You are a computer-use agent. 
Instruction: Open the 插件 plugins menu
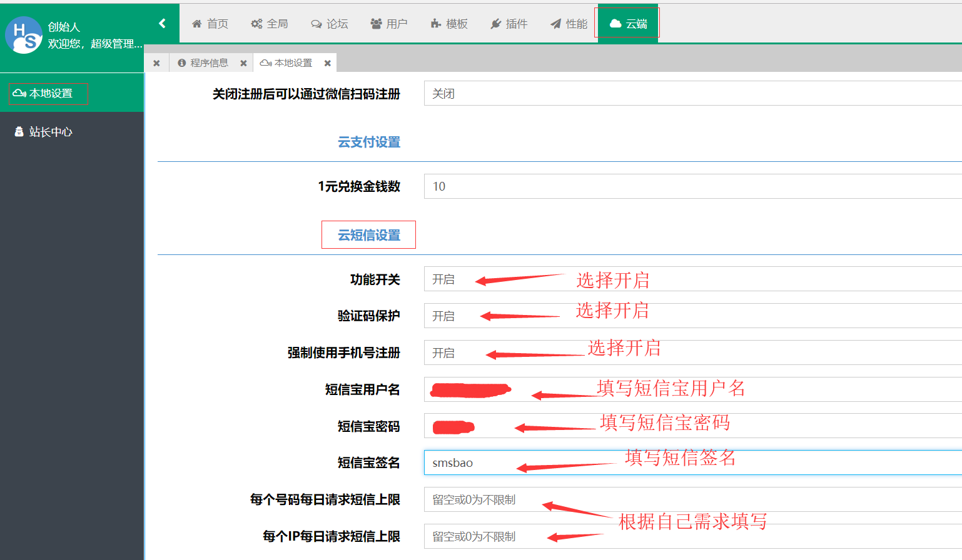tap(509, 24)
